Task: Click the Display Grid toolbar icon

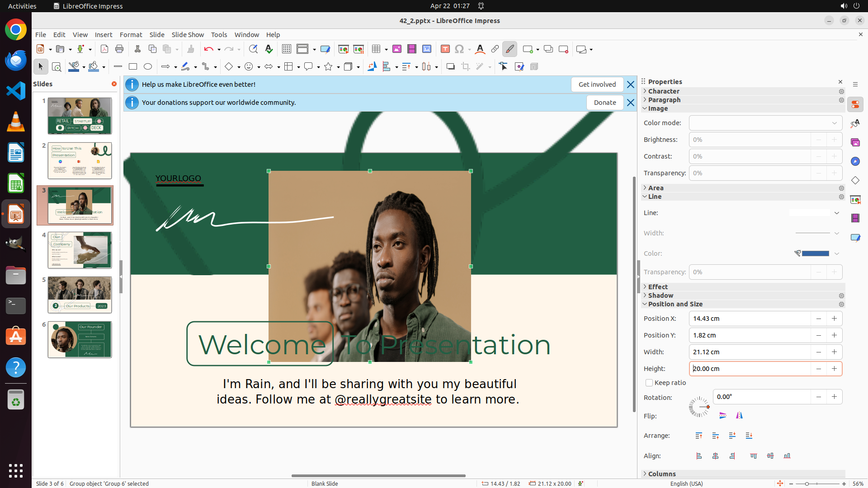Action: (287, 49)
